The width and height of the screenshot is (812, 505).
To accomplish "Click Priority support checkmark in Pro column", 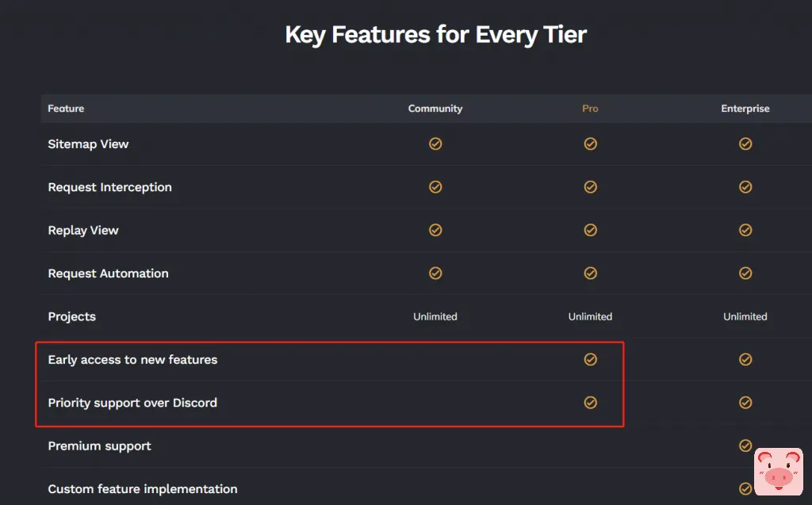I will coord(590,403).
